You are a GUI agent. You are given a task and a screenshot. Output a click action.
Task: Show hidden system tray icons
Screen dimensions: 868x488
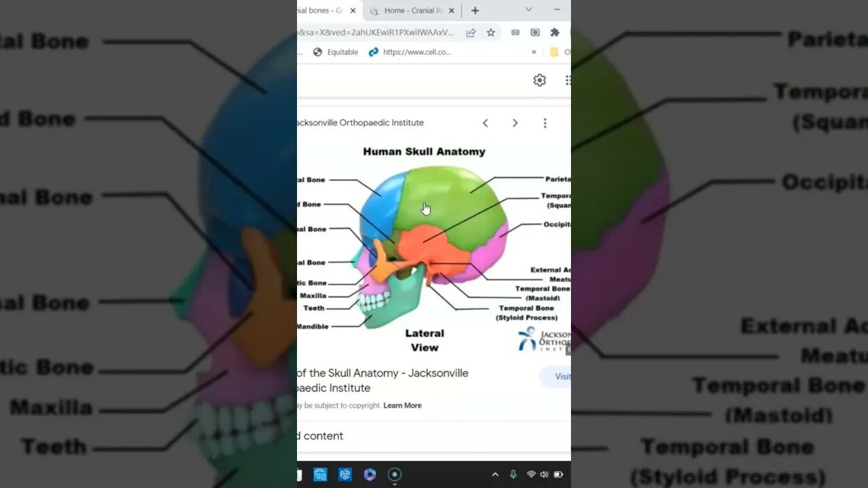point(495,474)
